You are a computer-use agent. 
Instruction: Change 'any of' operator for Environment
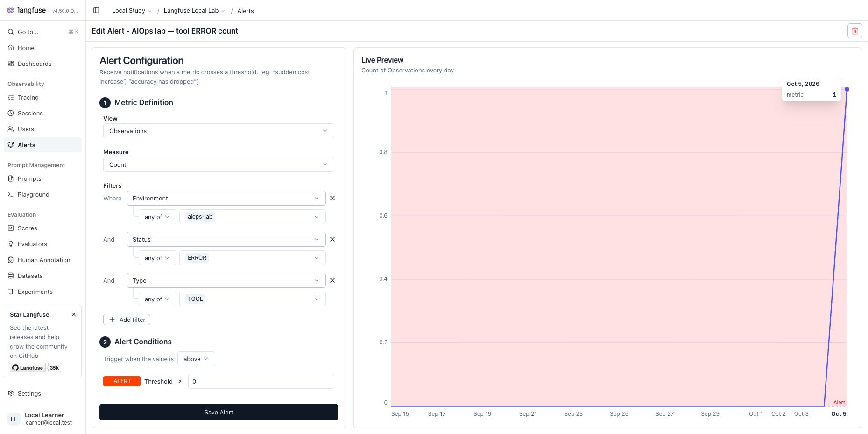(157, 217)
